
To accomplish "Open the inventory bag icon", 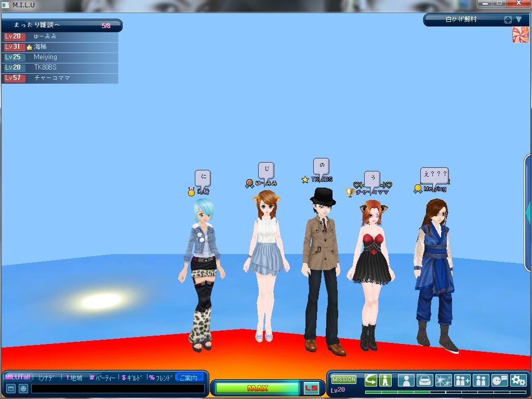I will click(424, 380).
